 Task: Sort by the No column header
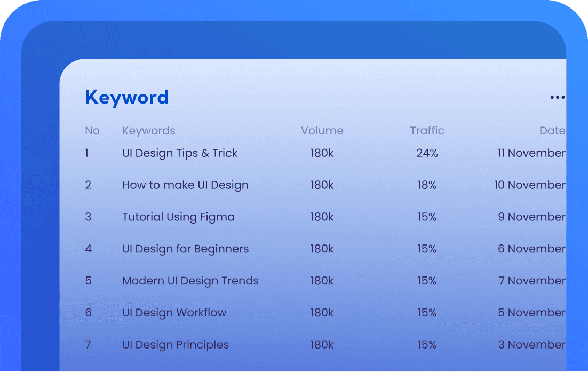tap(92, 131)
